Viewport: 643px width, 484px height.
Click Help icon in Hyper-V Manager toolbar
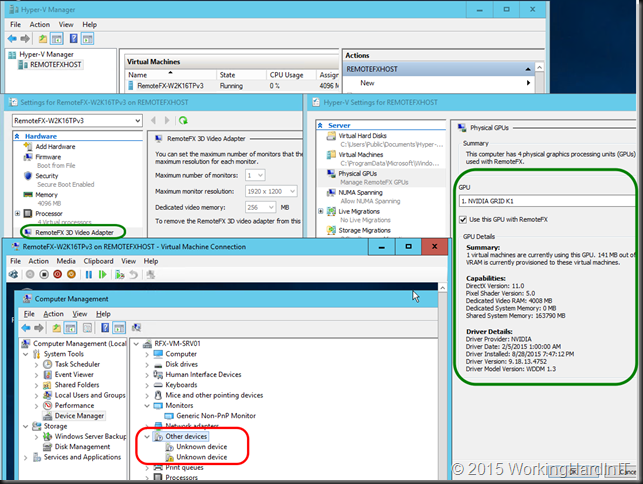[x=73, y=39]
